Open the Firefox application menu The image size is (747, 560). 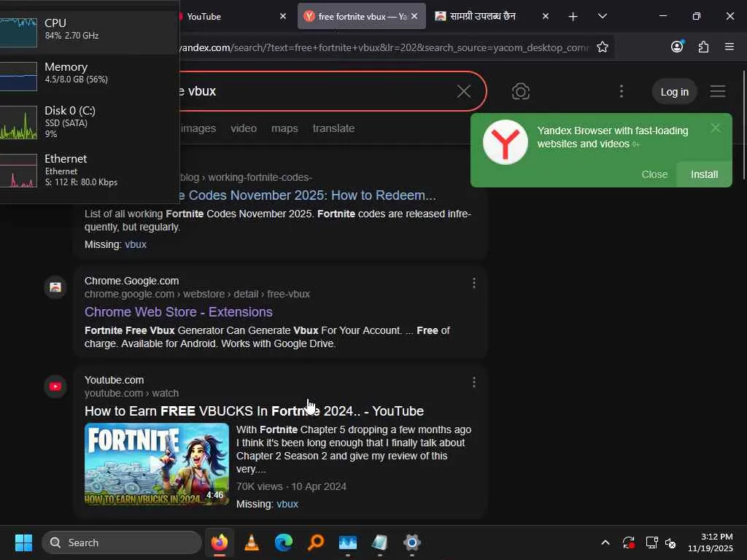coord(729,47)
